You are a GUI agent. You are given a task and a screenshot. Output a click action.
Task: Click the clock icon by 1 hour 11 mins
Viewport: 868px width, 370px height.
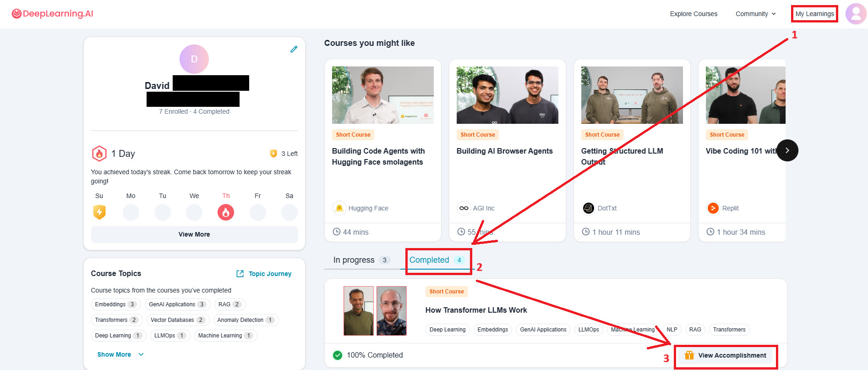pos(586,232)
